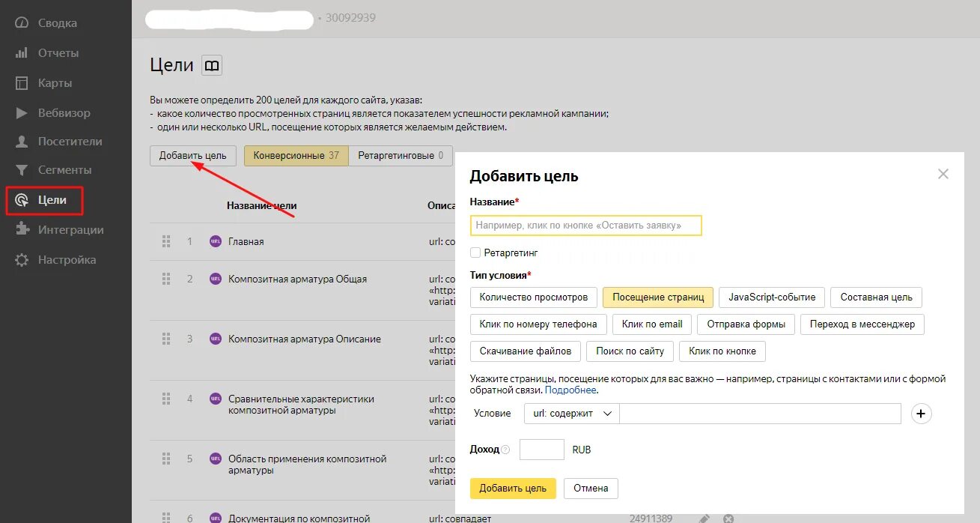Enable the Ретаргетинг checkbox
Viewport: 980px width, 523px height.
pyautogui.click(x=475, y=253)
